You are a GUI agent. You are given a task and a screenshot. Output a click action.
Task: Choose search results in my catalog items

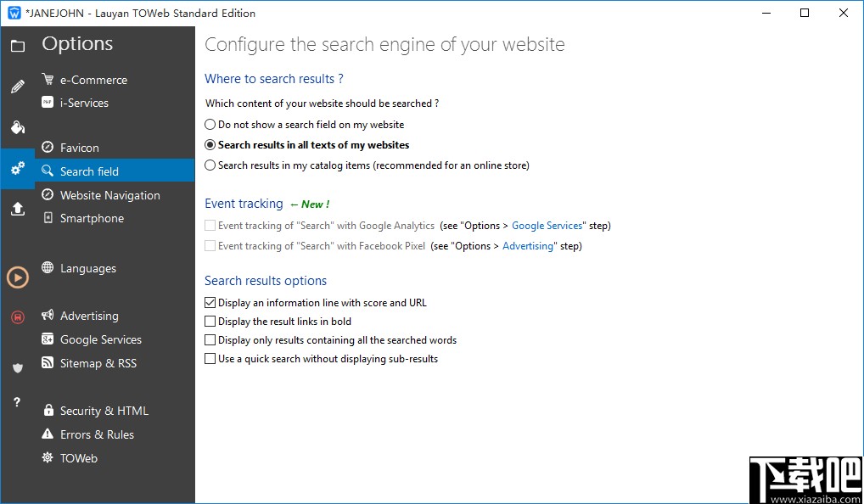[210, 165]
